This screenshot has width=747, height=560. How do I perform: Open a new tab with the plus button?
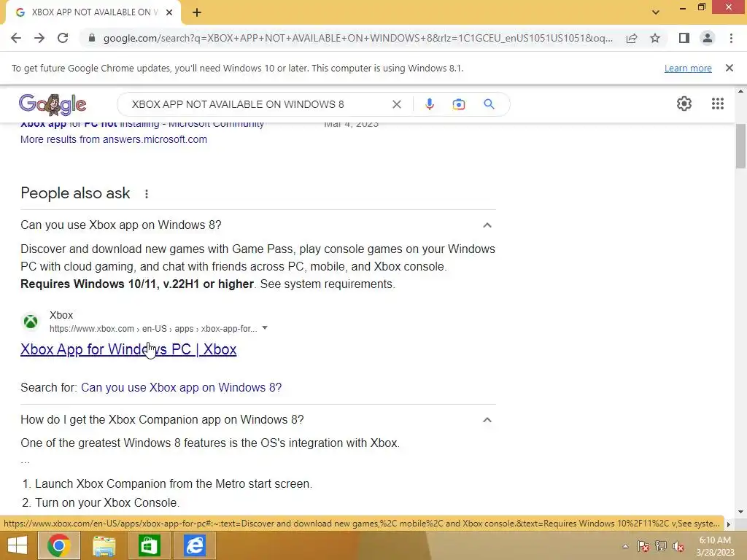pos(197,12)
